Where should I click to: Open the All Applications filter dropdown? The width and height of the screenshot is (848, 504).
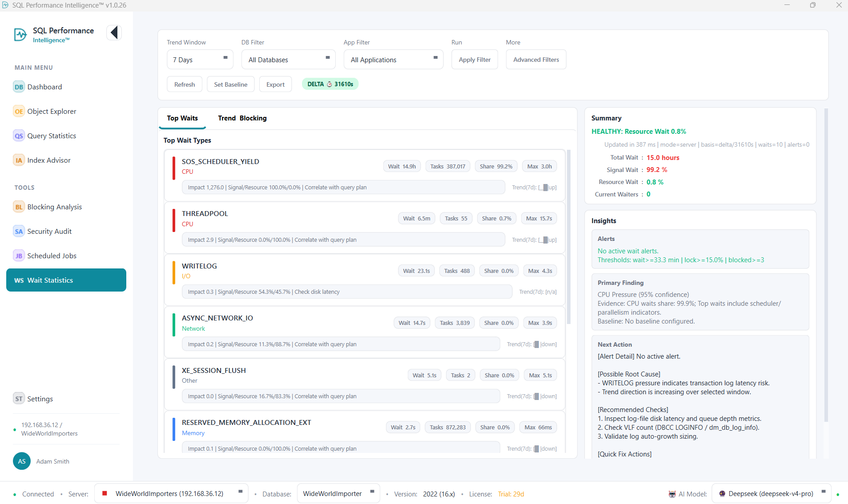394,60
